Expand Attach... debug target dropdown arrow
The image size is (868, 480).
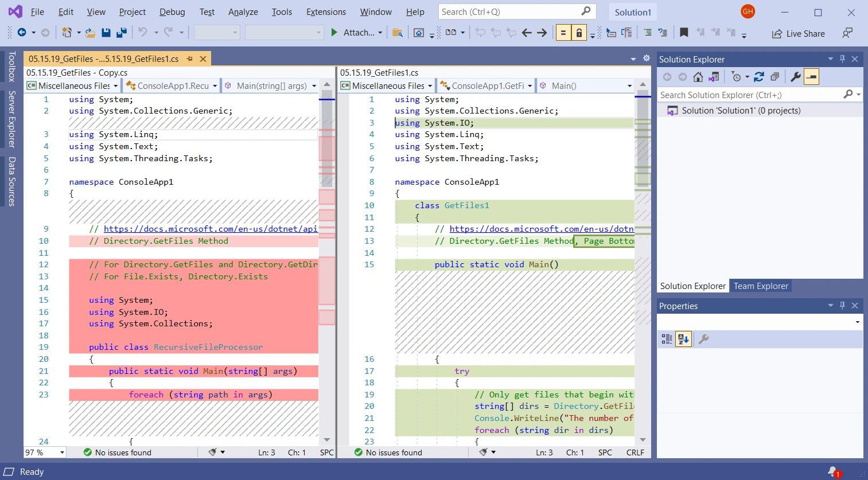[x=380, y=33]
